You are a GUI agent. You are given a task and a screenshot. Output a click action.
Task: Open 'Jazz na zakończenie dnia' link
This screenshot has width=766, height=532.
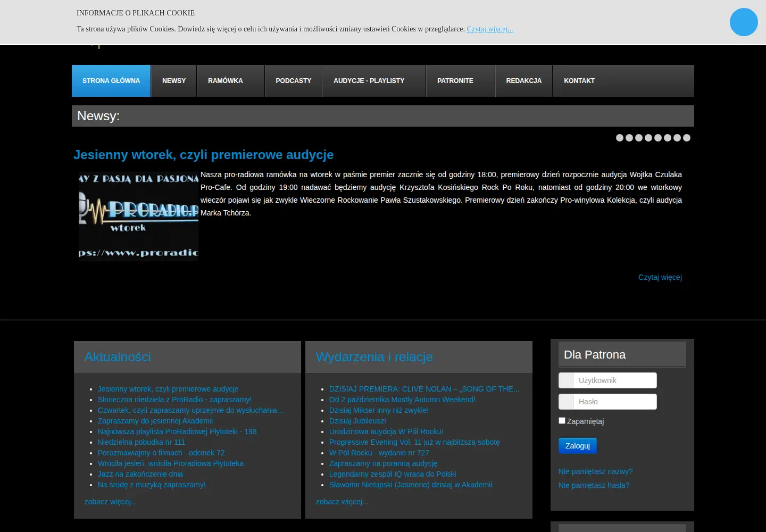pyautogui.click(x=140, y=474)
